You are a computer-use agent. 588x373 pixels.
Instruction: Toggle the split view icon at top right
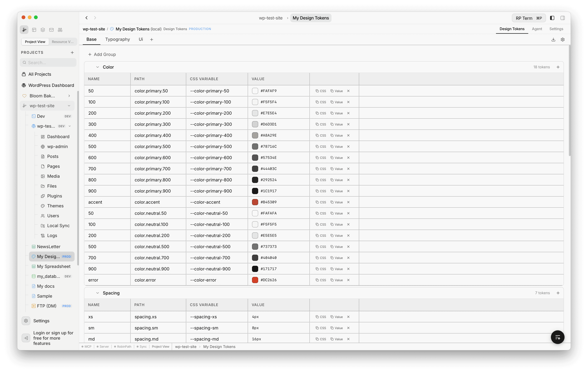pyautogui.click(x=563, y=18)
